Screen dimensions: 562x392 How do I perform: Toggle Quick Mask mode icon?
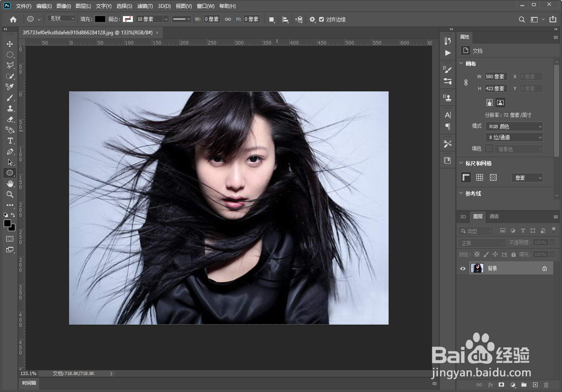click(x=10, y=239)
